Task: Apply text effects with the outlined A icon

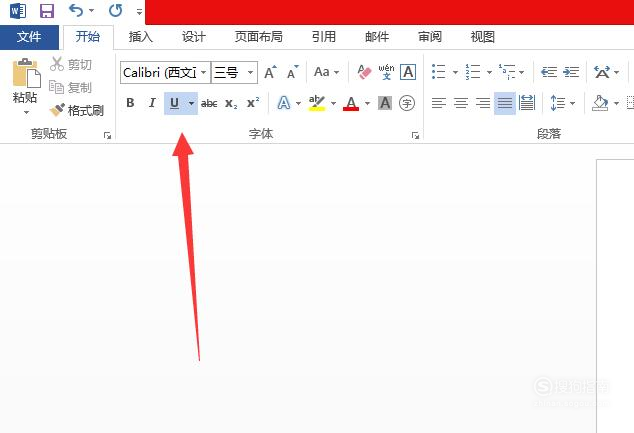Action: click(x=283, y=103)
